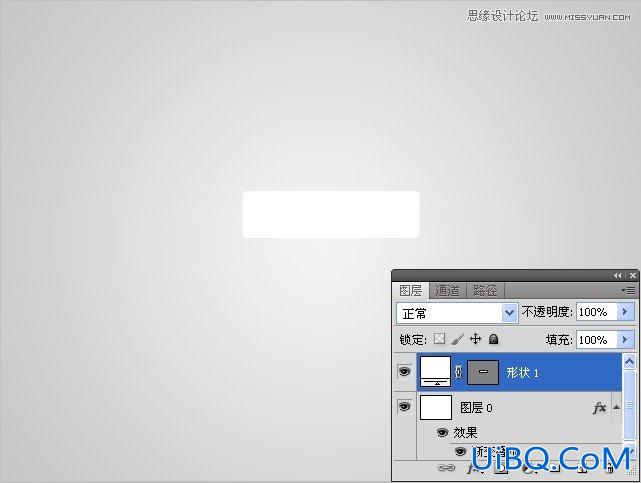Toggle lock image pixels brush icon
The image size is (641, 483).
[457, 339]
